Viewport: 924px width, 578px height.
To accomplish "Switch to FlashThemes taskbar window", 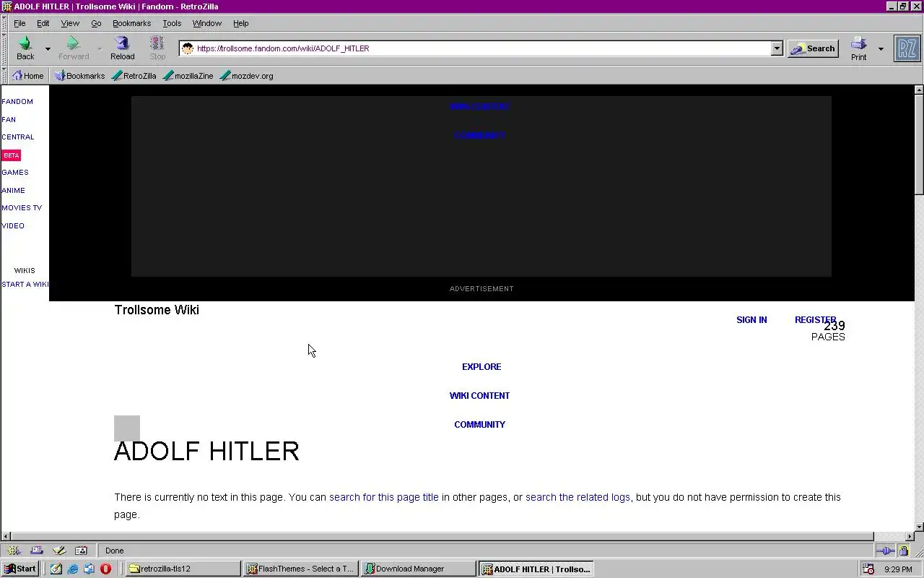I will click(x=301, y=569).
